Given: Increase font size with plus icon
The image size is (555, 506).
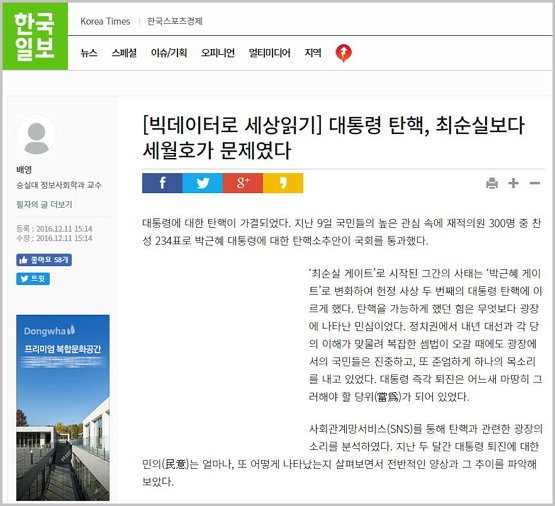Looking at the screenshot, I should (x=513, y=183).
